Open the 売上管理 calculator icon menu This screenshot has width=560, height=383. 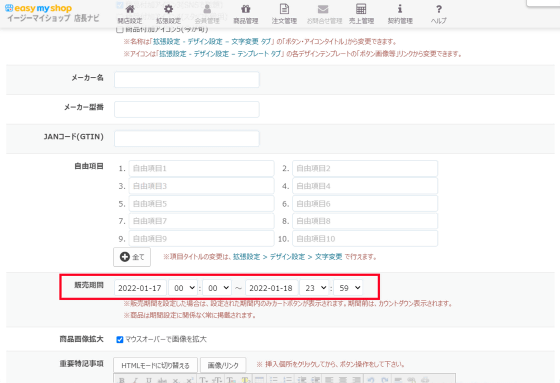click(361, 14)
